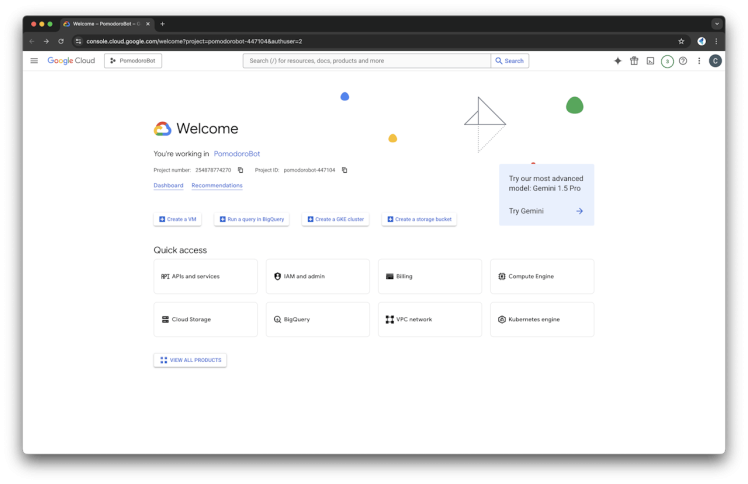Click Run a query in BigQuery
The image size is (748, 484).
tap(251, 219)
